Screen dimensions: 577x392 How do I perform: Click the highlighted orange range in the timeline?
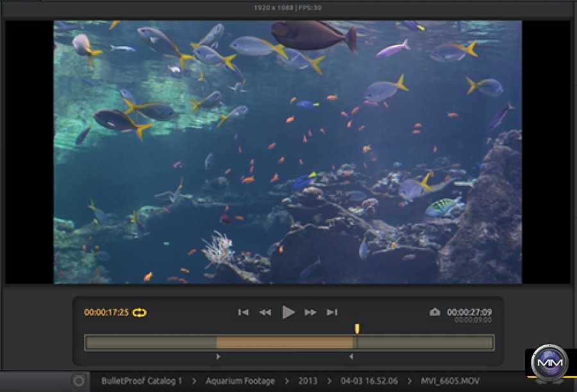(285, 343)
